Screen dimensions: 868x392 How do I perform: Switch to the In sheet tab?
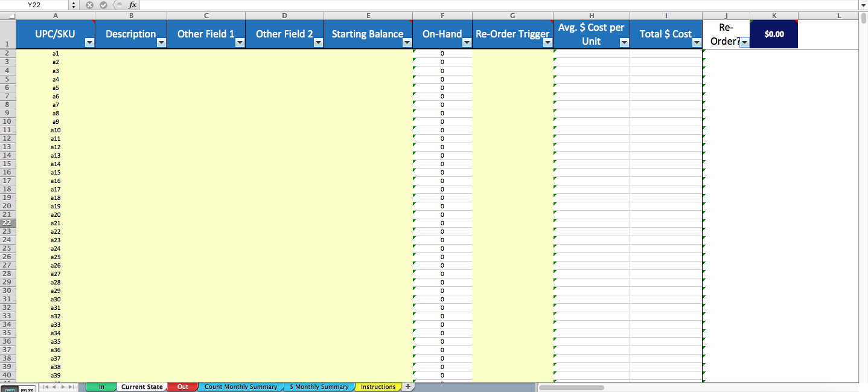click(101, 387)
